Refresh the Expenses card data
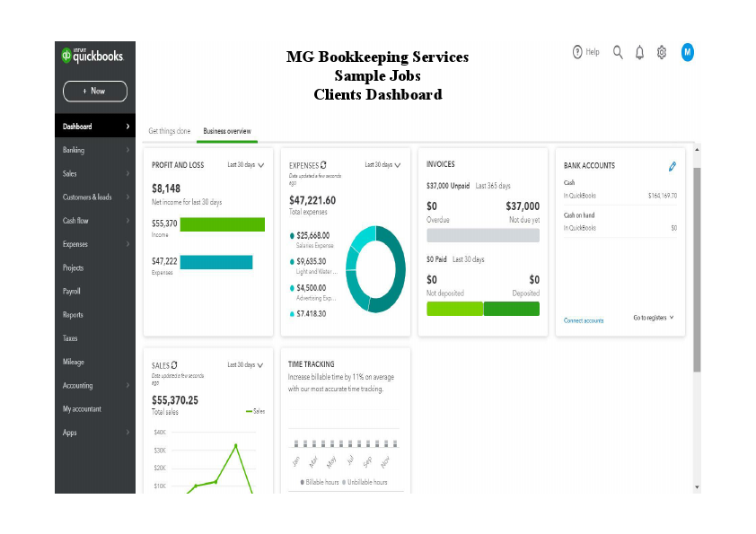 click(323, 165)
